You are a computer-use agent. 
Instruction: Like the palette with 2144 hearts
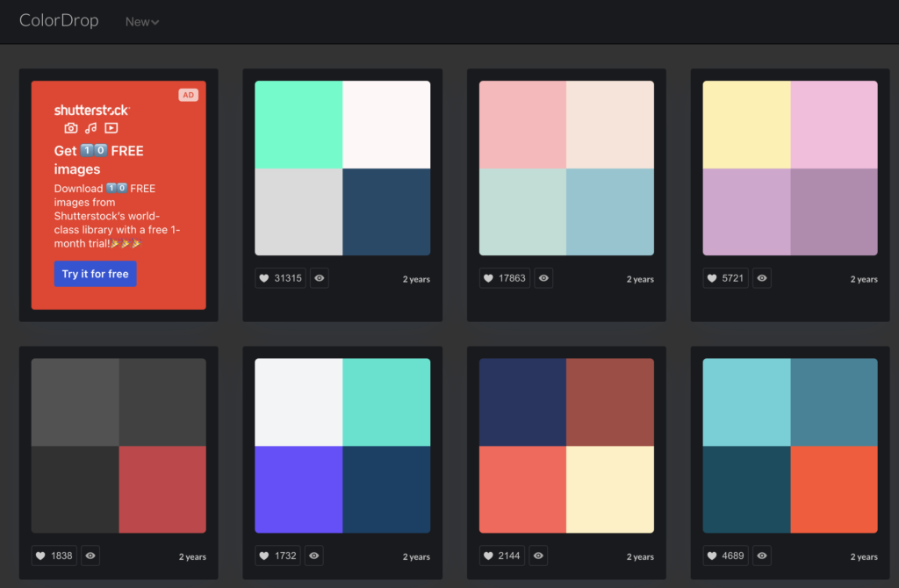pos(501,556)
